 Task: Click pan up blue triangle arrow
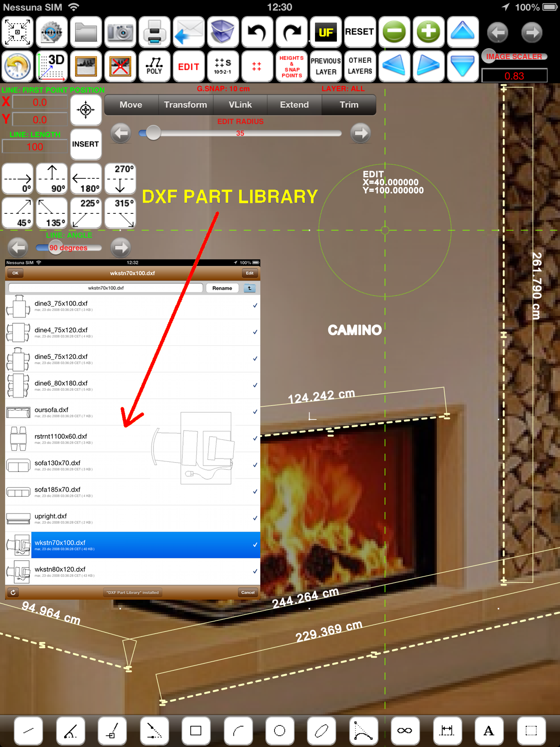pos(462,32)
